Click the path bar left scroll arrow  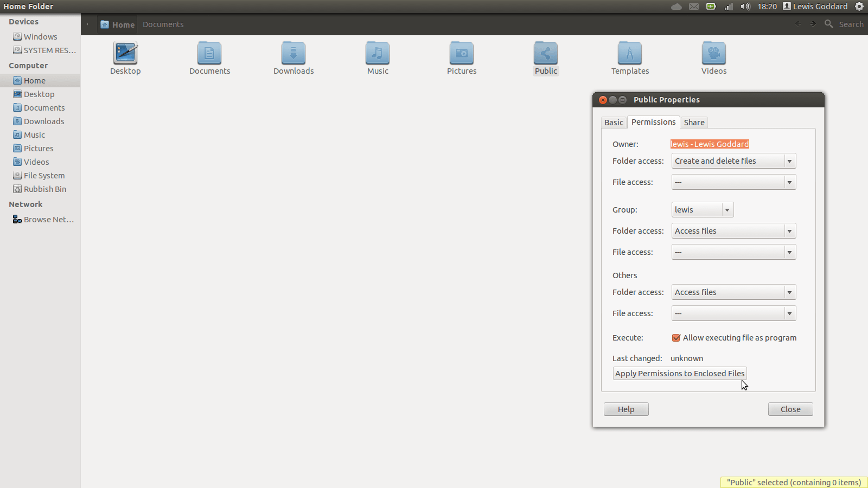(x=87, y=24)
